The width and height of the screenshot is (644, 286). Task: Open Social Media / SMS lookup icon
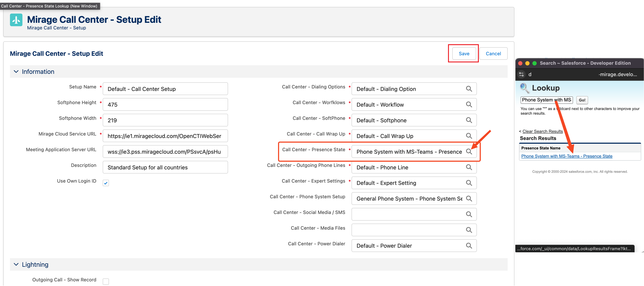coord(469,214)
